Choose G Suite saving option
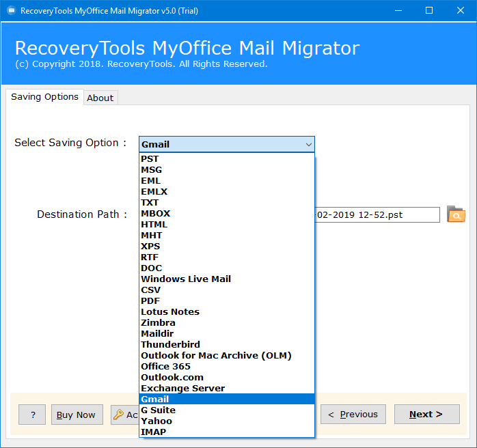477x448 pixels. (x=227, y=410)
